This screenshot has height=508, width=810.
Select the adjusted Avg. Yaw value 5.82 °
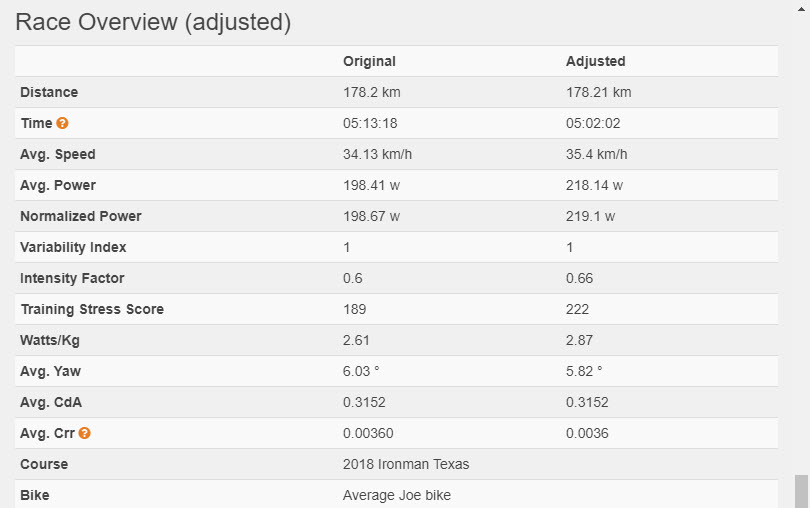(584, 371)
